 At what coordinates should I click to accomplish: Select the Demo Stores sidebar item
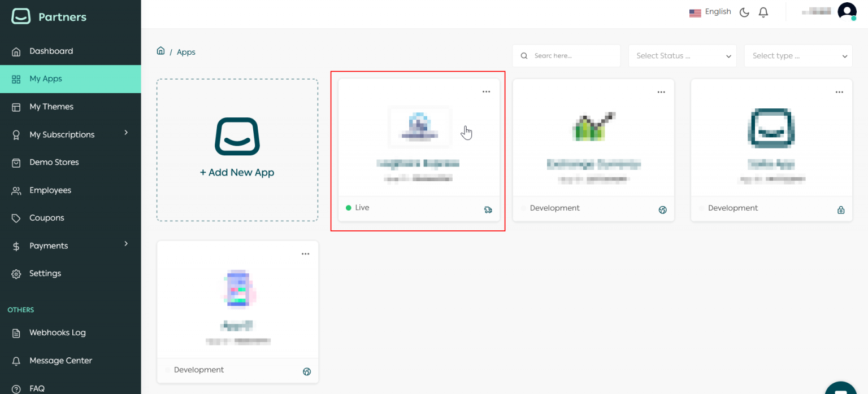pos(54,162)
